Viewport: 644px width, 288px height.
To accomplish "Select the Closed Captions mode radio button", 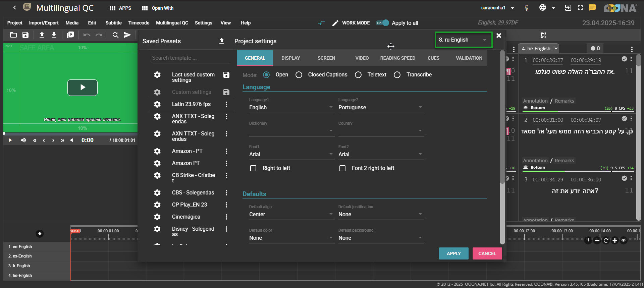I will [x=299, y=75].
